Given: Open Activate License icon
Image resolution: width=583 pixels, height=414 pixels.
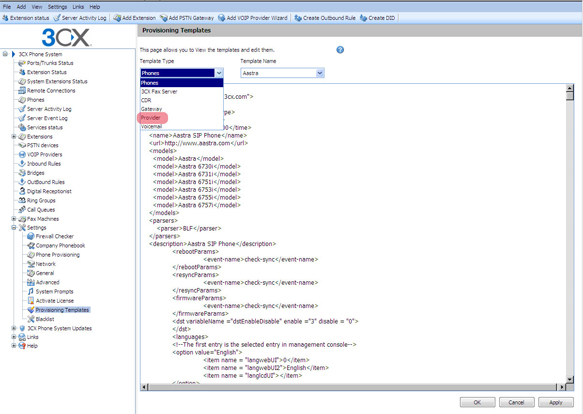Looking at the screenshot, I should click(31, 301).
